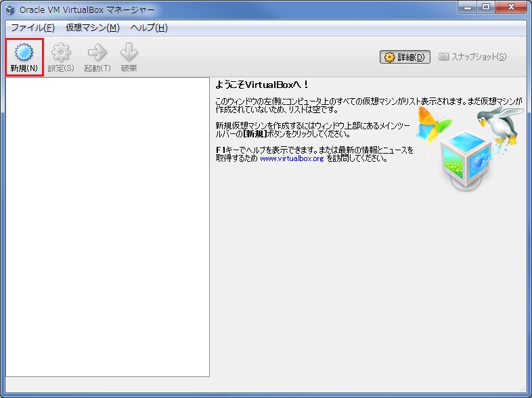This screenshot has height=398, width=532.
Task: Click the VirtualBox title bar cube icon
Action: [10, 9]
